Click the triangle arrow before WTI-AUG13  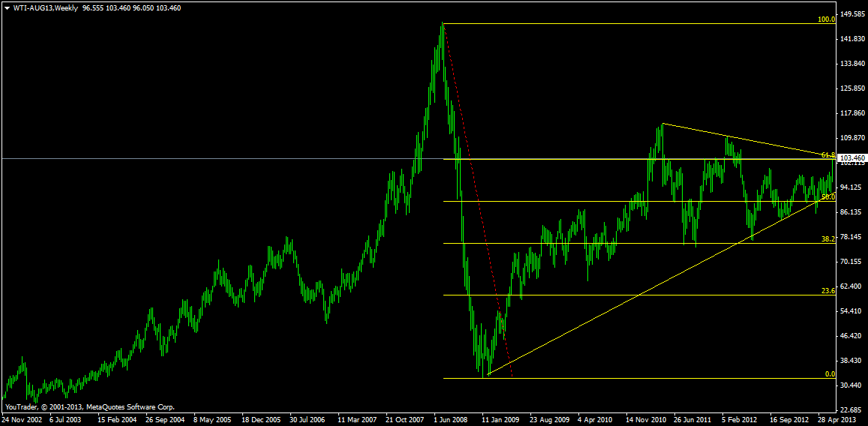(x=8, y=7)
